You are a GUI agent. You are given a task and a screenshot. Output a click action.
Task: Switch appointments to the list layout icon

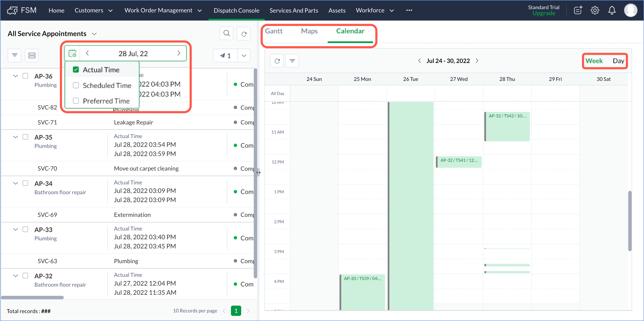pos(32,55)
